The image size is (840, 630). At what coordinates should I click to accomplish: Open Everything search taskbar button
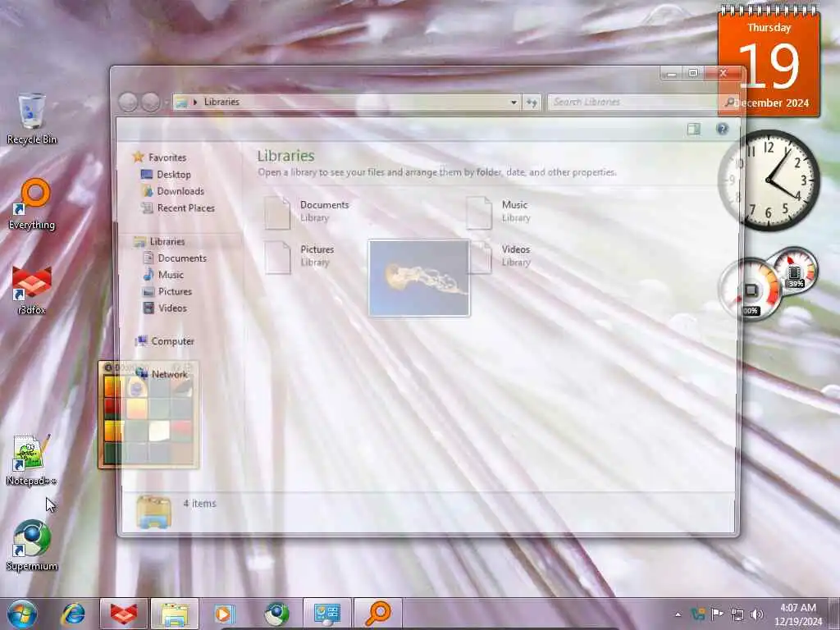(x=378, y=614)
